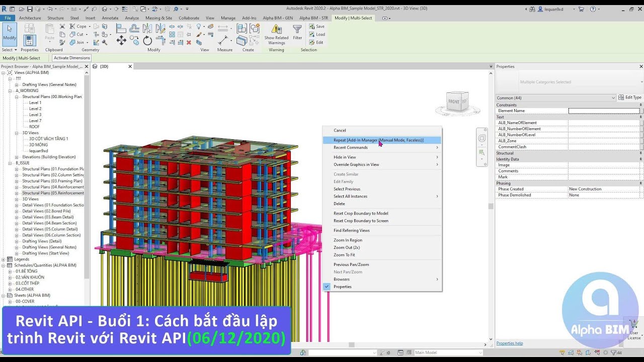The height and width of the screenshot is (362, 644).
Task: Click the ribbon Properties palette icon
Action: (x=29, y=40)
